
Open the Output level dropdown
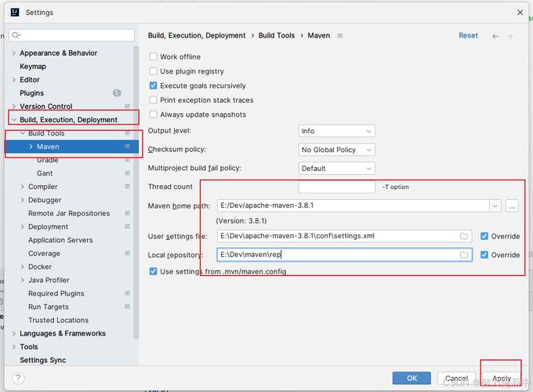(x=336, y=131)
